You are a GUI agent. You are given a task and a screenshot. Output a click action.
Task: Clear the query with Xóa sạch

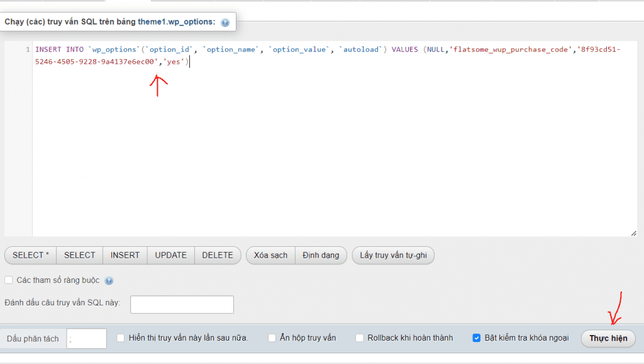(x=270, y=255)
